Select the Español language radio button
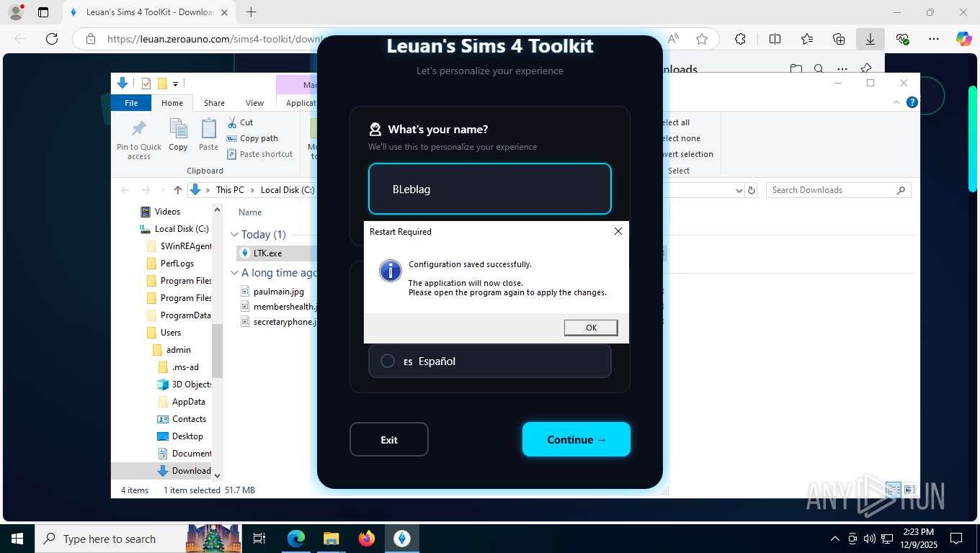 point(388,361)
